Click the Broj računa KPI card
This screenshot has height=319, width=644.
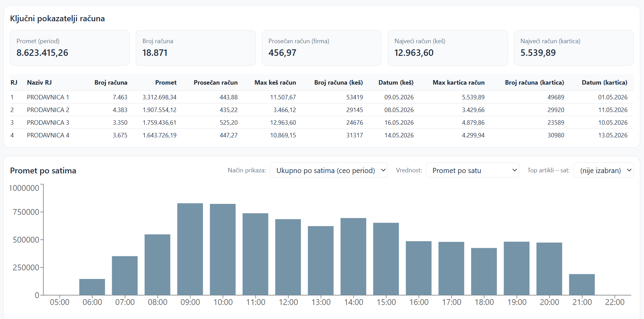point(196,48)
